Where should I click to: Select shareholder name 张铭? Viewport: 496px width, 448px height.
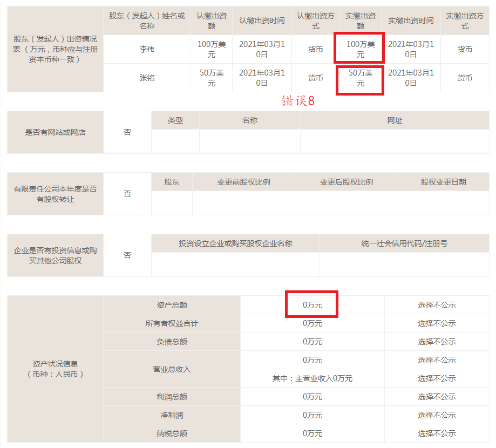pyautogui.click(x=147, y=78)
